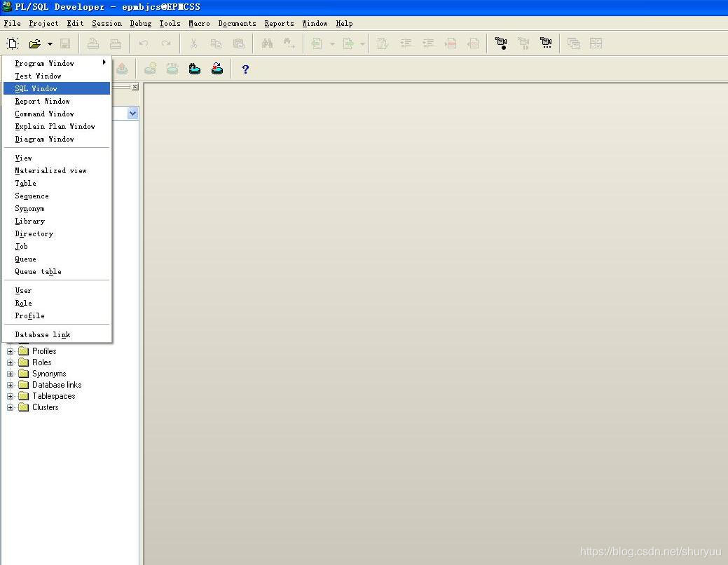Click the Log on database icon
The width and height of the screenshot is (728, 565).
pos(195,69)
